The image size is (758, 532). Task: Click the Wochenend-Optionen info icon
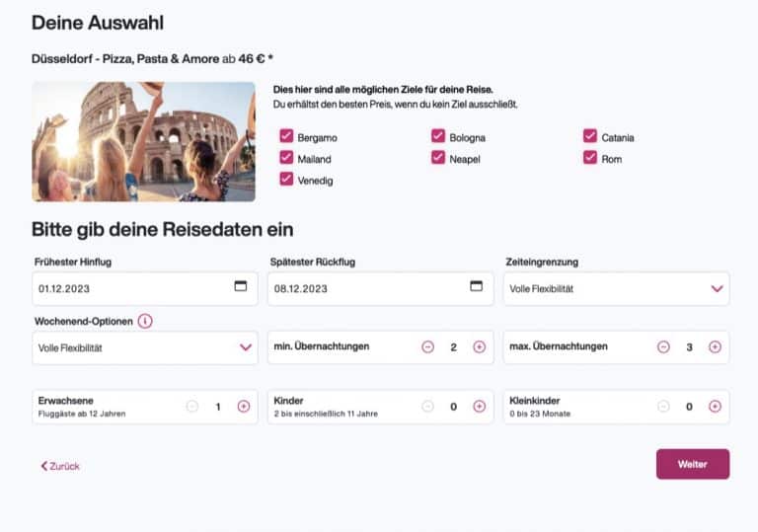[145, 321]
